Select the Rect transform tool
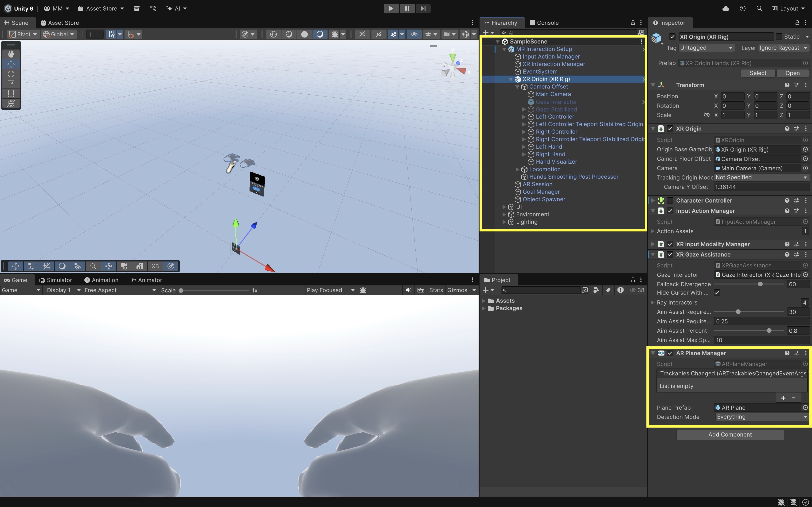Image resolution: width=812 pixels, height=507 pixels. 11,94
